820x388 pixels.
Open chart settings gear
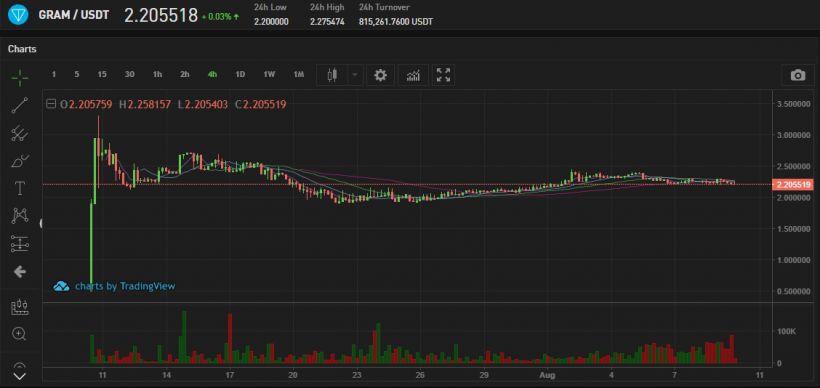tap(380, 75)
